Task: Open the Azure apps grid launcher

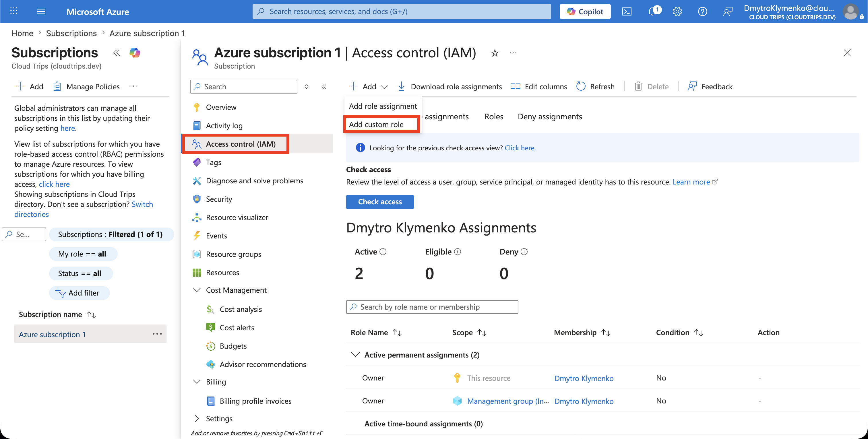Action: tap(14, 11)
